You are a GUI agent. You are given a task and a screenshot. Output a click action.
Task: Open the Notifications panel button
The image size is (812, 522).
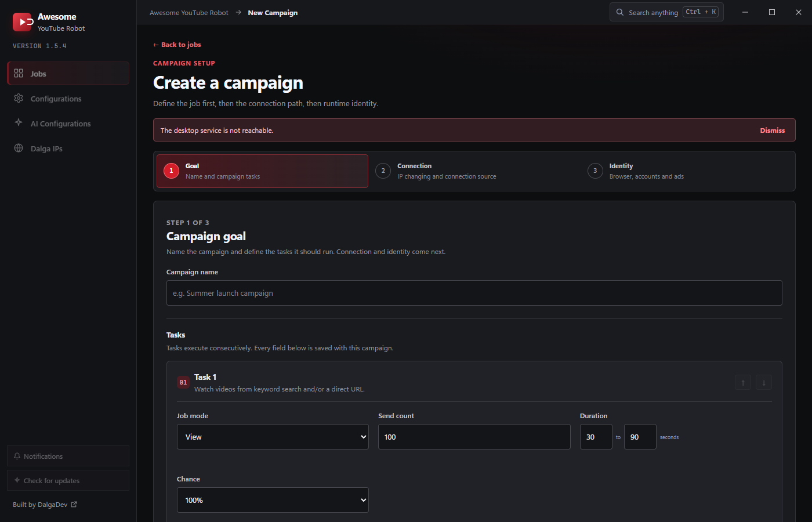(x=68, y=456)
